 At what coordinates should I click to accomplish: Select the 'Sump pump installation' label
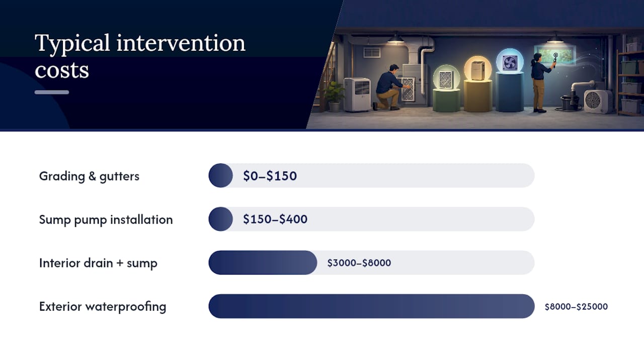(106, 220)
